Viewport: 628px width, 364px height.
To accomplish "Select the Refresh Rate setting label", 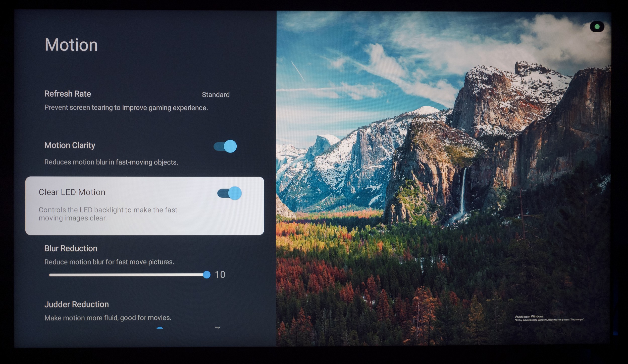I will [68, 94].
